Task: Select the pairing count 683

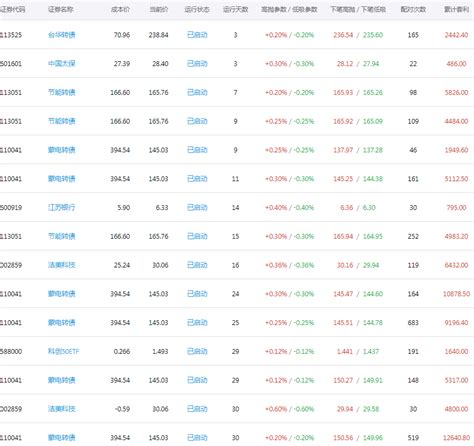Action: [413, 323]
